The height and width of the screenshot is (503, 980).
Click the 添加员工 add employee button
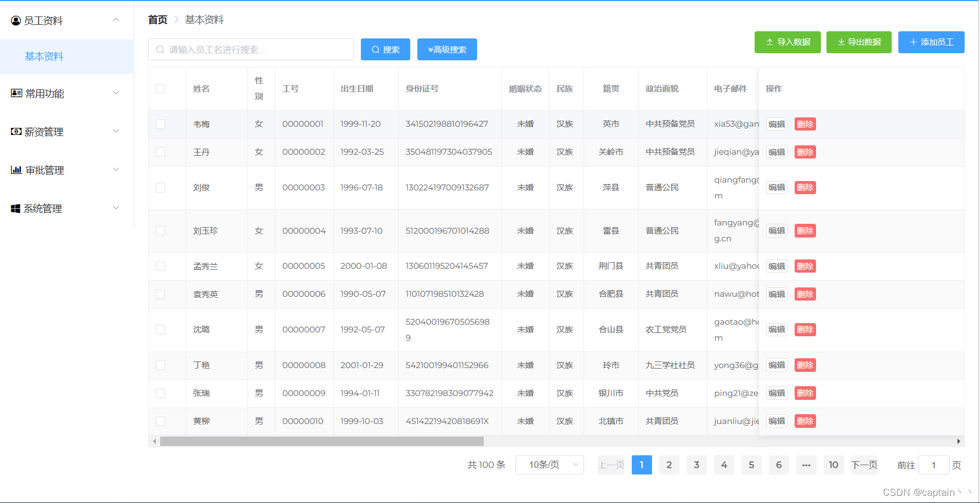click(931, 42)
